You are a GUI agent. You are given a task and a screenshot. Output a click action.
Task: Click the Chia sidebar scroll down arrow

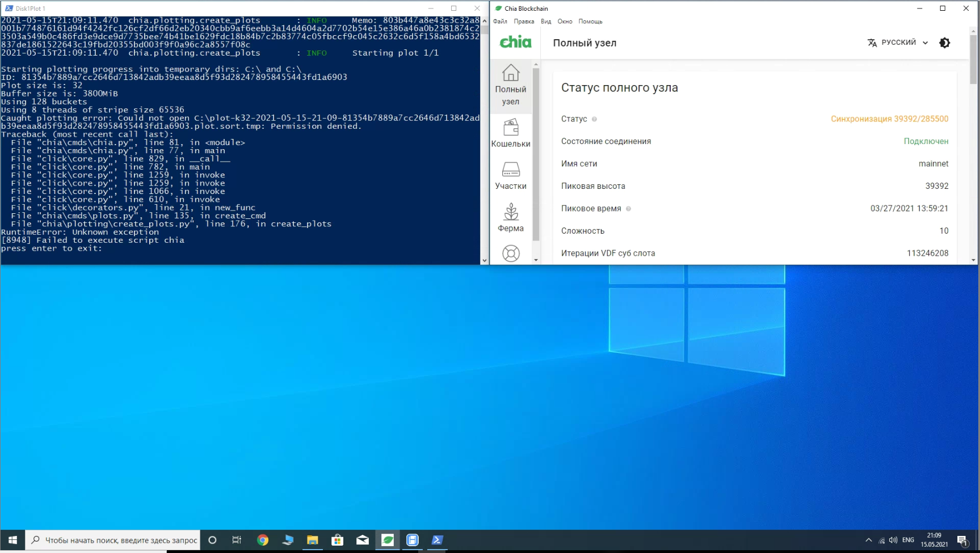(x=536, y=260)
